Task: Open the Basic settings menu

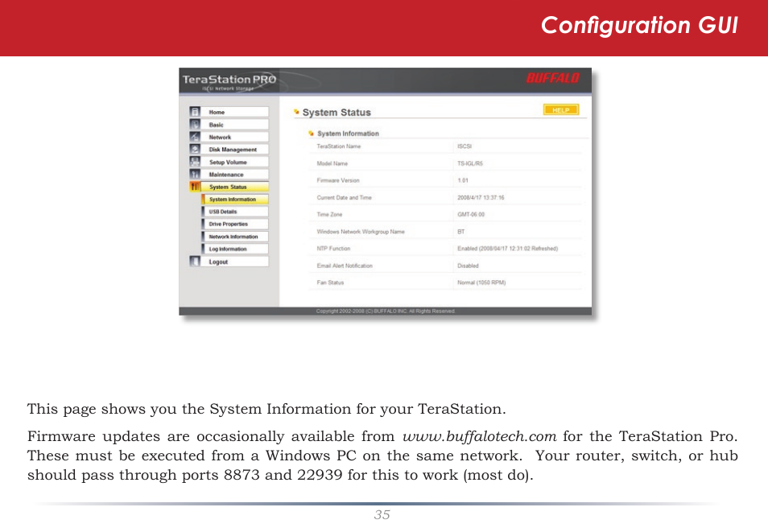Action: pyautogui.click(x=234, y=125)
